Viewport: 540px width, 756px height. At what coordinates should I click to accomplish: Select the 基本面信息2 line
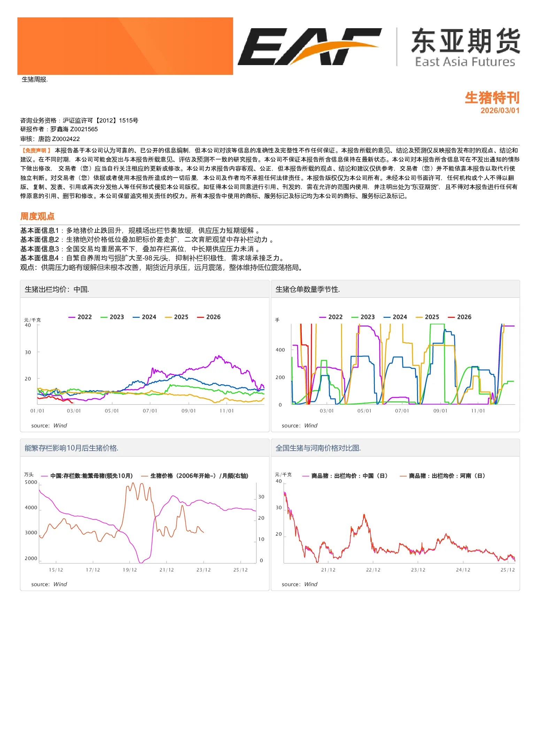[147, 239]
